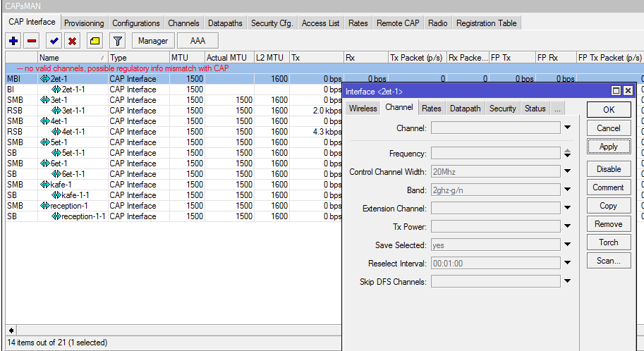
Task: Select interface icon of 4et-1-1 row
Action: point(56,132)
